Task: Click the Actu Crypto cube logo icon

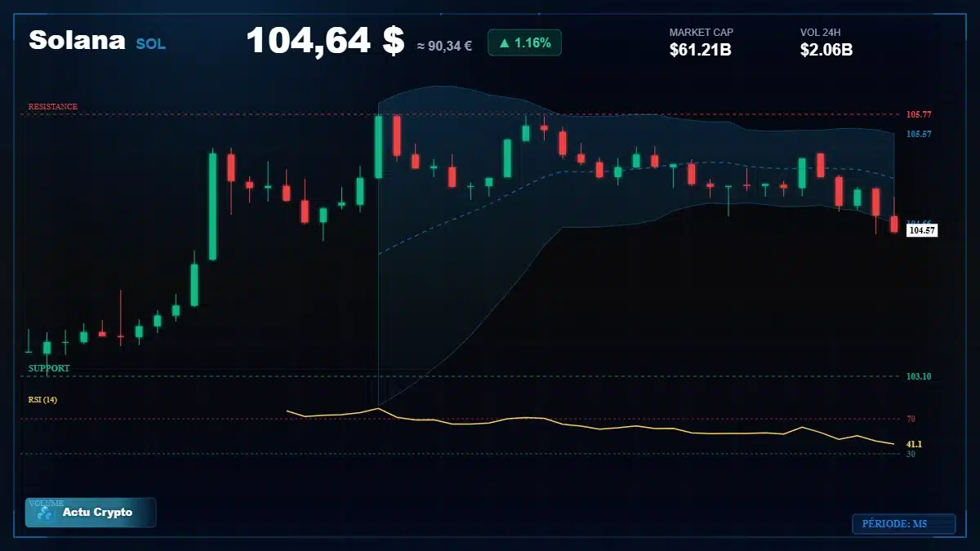Action: tap(45, 513)
